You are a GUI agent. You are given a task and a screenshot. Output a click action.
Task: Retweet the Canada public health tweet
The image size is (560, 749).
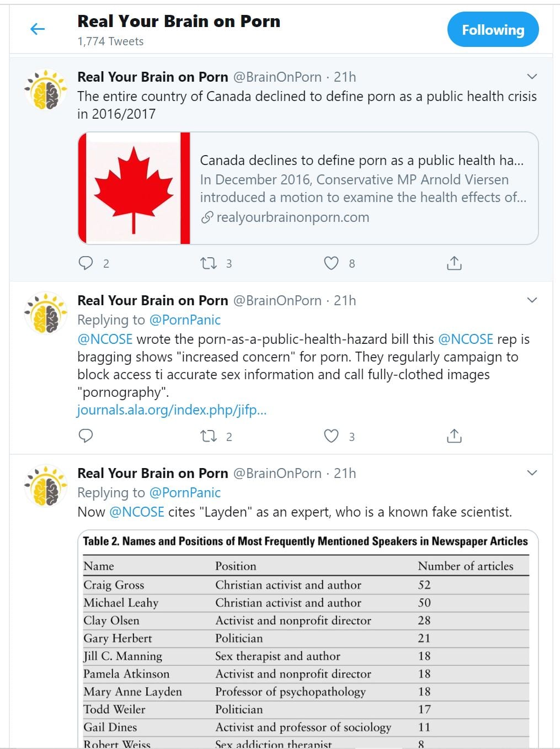click(x=209, y=263)
